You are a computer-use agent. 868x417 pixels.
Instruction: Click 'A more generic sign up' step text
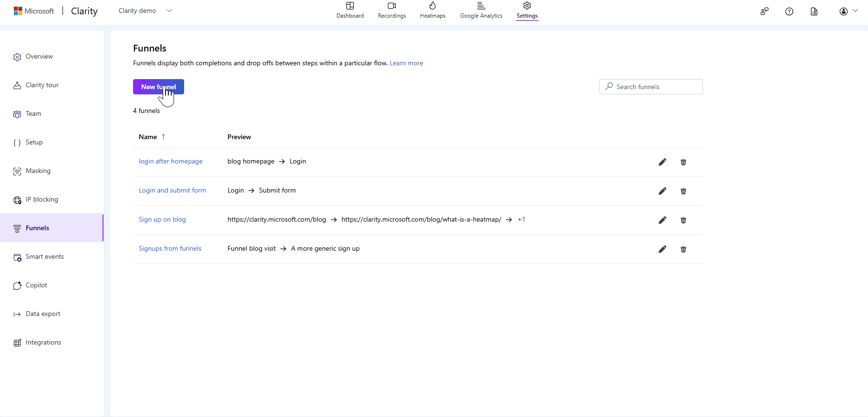click(325, 249)
